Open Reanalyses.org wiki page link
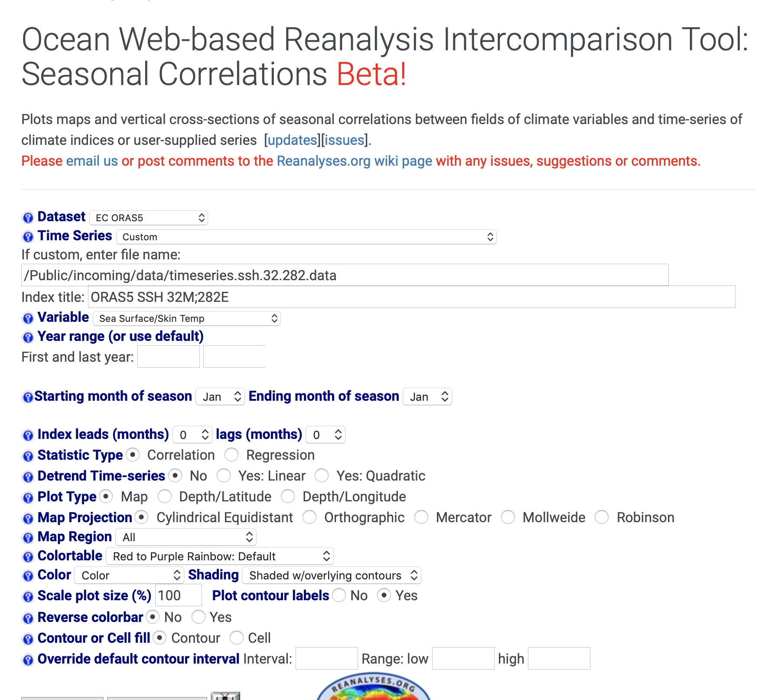Image resolution: width=762 pixels, height=700 pixels. [x=355, y=161]
